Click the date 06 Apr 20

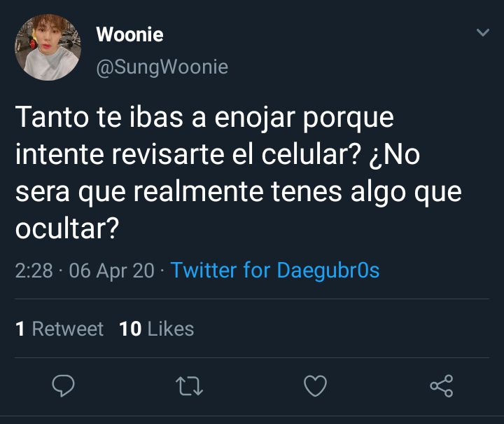pyautogui.click(x=112, y=271)
